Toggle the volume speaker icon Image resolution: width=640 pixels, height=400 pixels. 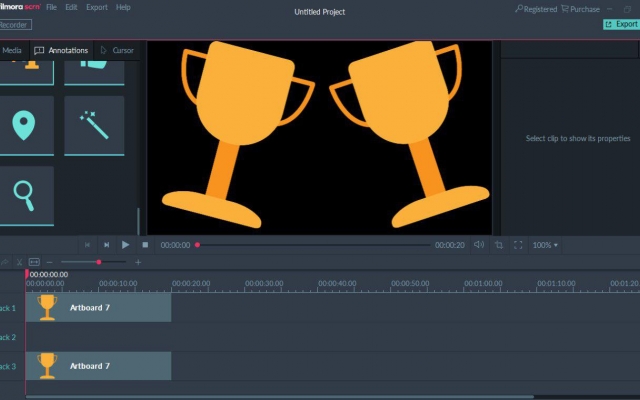pyautogui.click(x=479, y=244)
